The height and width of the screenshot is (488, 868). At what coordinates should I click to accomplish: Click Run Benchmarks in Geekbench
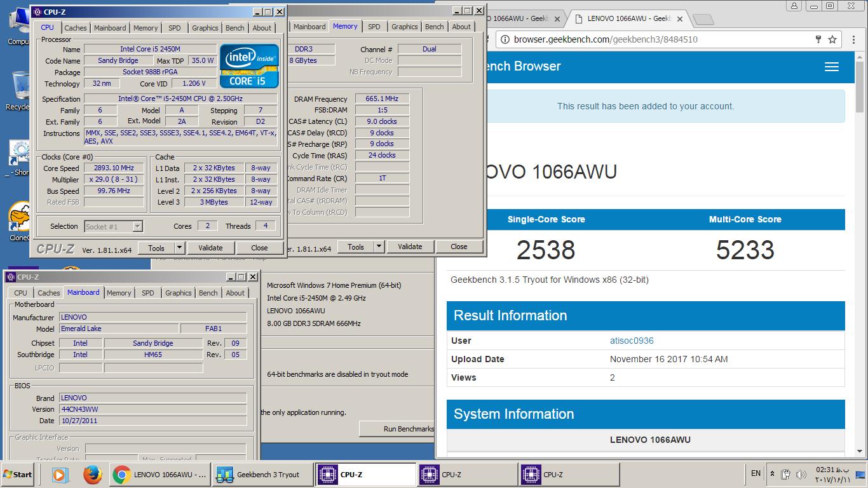[x=397, y=429]
